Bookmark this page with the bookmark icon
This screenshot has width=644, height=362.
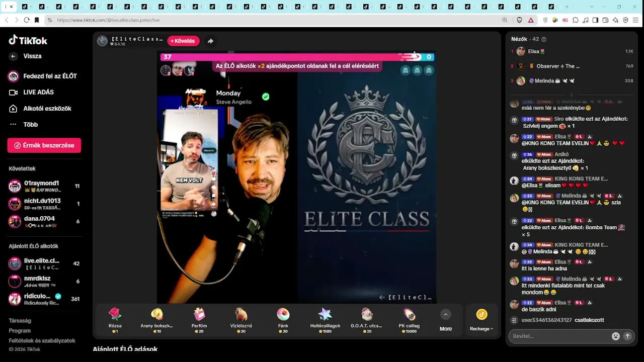pos(37,20)
